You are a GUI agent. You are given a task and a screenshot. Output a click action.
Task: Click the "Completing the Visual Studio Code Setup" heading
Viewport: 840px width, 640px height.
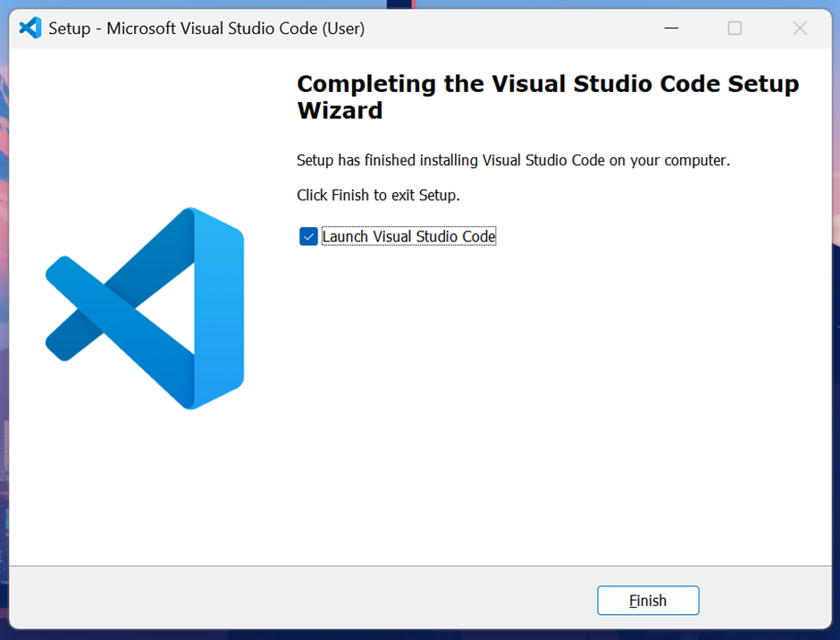coord(548,84)
